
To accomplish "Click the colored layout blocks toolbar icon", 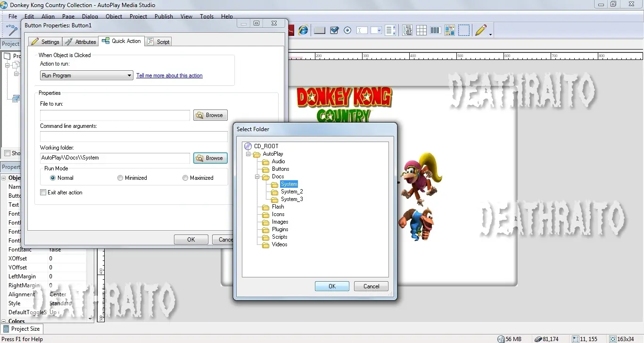I will [449, 30].
